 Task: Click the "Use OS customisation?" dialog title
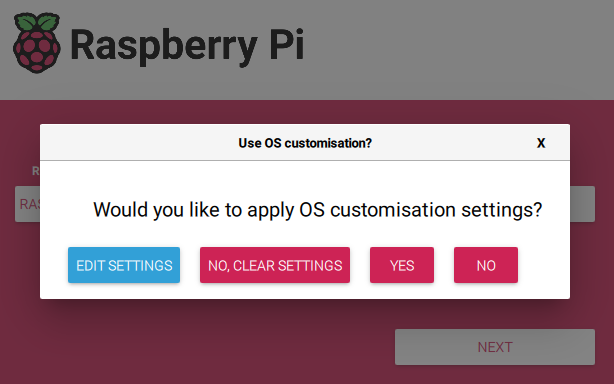[305, 143]
